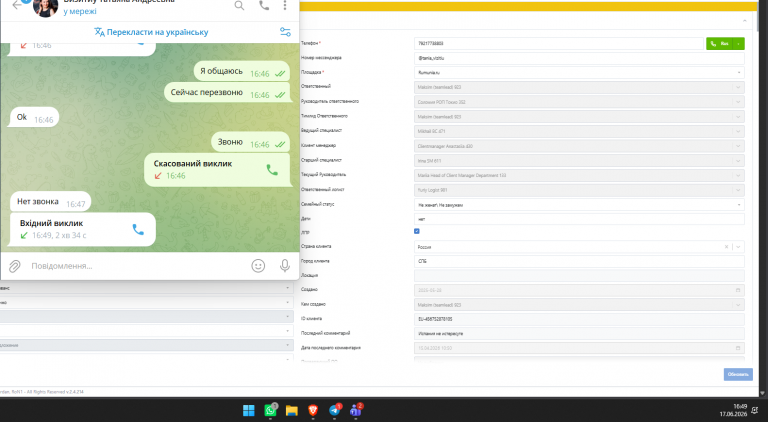
Task: Open the Семейный статус dropdown
Action: 579,205
